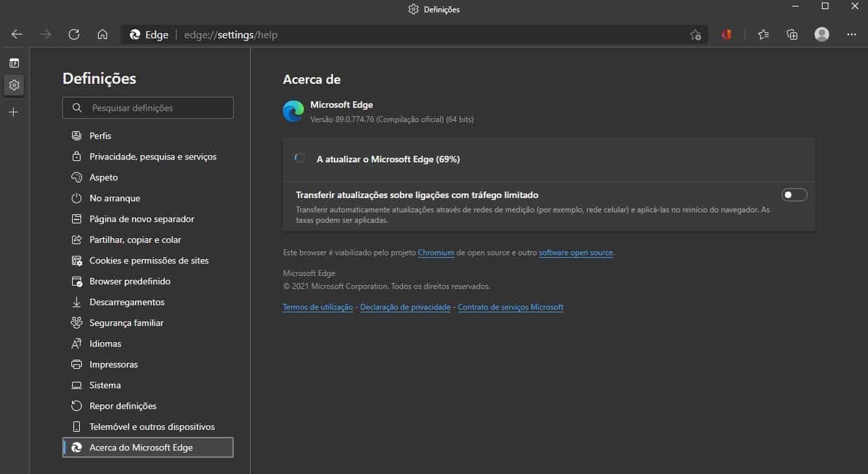
Task: Click the edge://settings/help address bar
Action: (413, 35)
